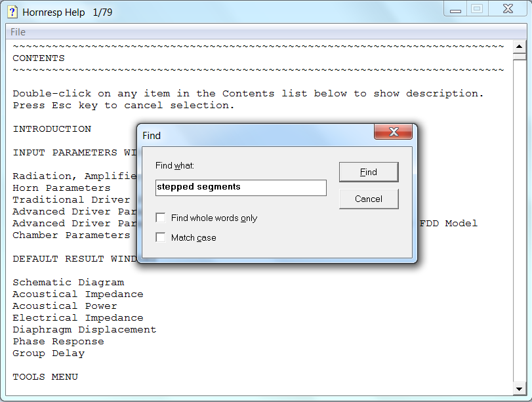The height and width of the screenshot is (402, 532).
Task: Click the DEFAULT RESULT heading
Action: 75,259
